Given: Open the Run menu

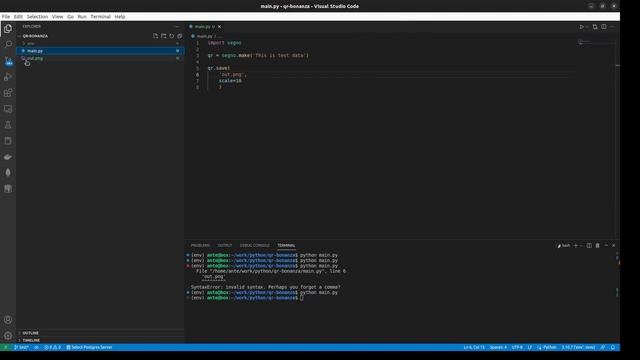Looking at the screenshot, I should pyautogui.click(x=82, y=17).
